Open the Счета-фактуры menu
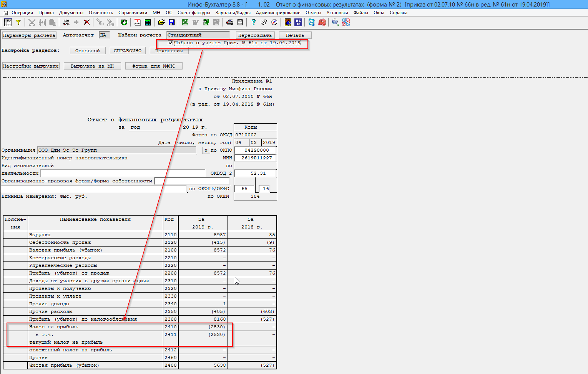 [194, 13]
